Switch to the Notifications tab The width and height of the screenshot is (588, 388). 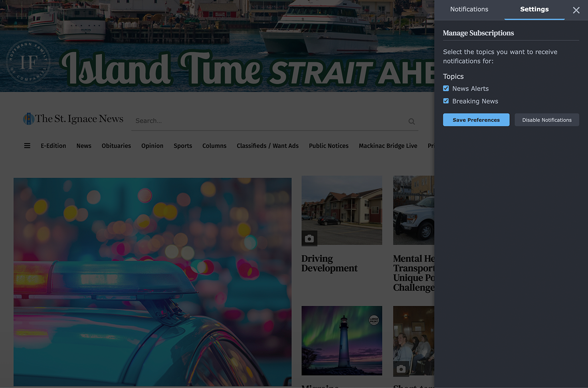pyautogui.click(x=469, y=9)
